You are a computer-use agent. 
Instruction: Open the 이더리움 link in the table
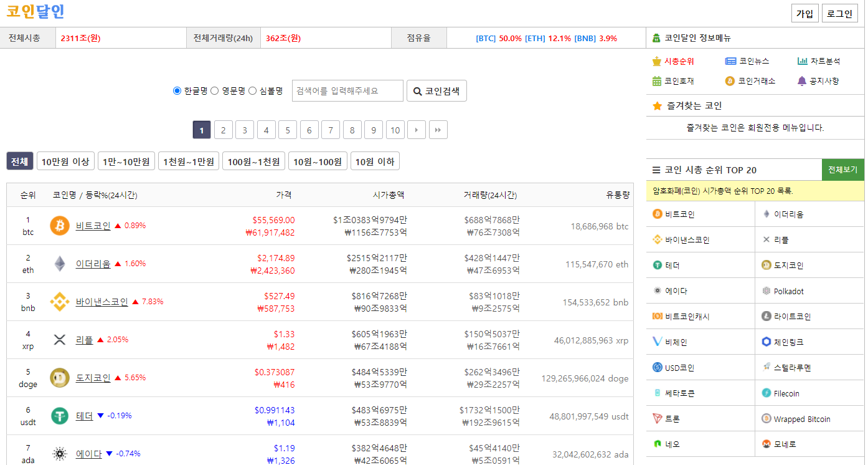click(x=93, y=264)
